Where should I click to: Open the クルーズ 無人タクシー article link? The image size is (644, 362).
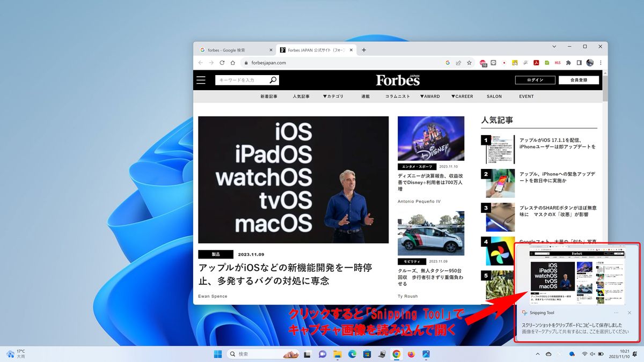[x=430, y=277]
